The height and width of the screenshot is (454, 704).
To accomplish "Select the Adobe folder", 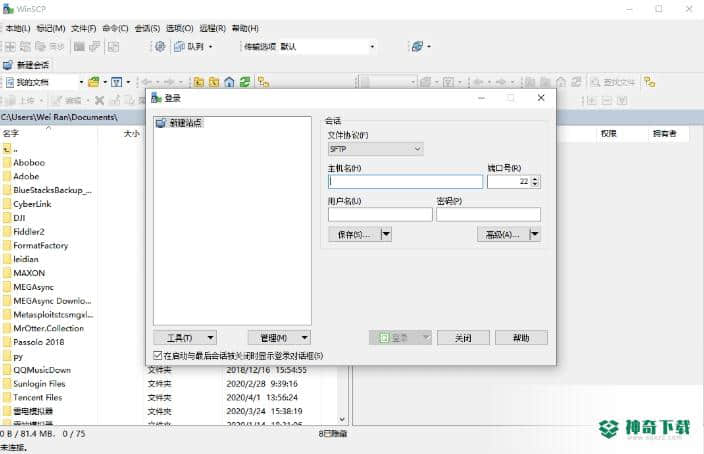I will pyautogui.click(x=26, y=176).
